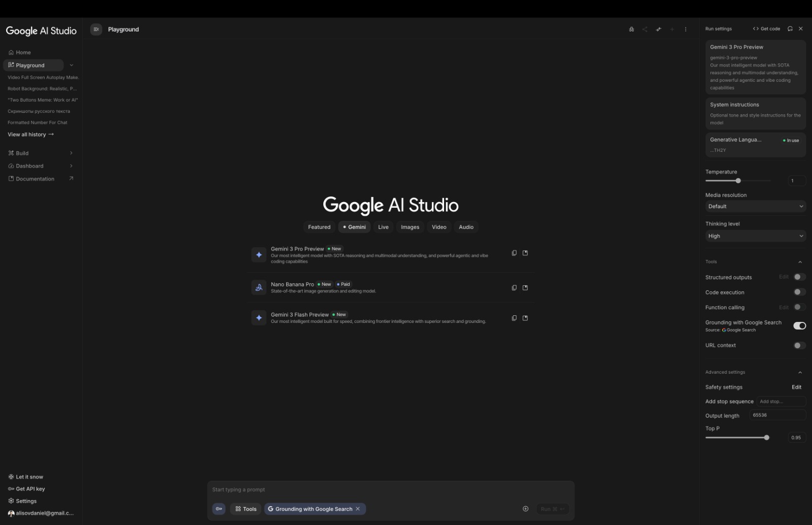
Task: Collapse the Advanced settings section
Action: tap(800, 372)
